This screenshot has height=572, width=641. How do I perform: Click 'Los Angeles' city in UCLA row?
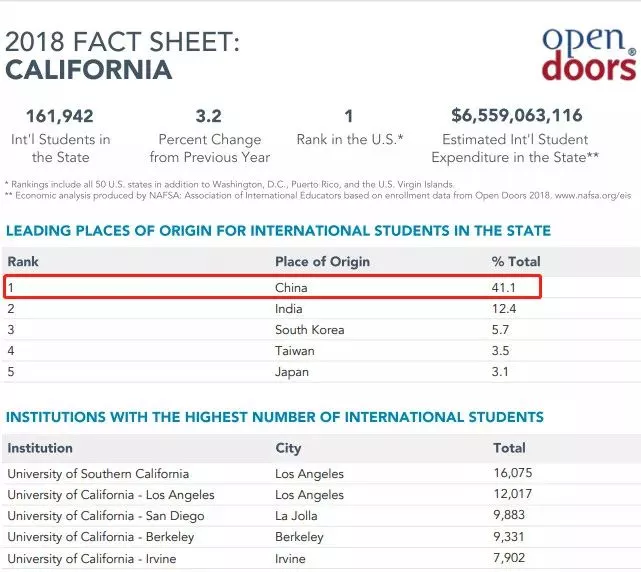pyautogui.click(x=309, y=495)
